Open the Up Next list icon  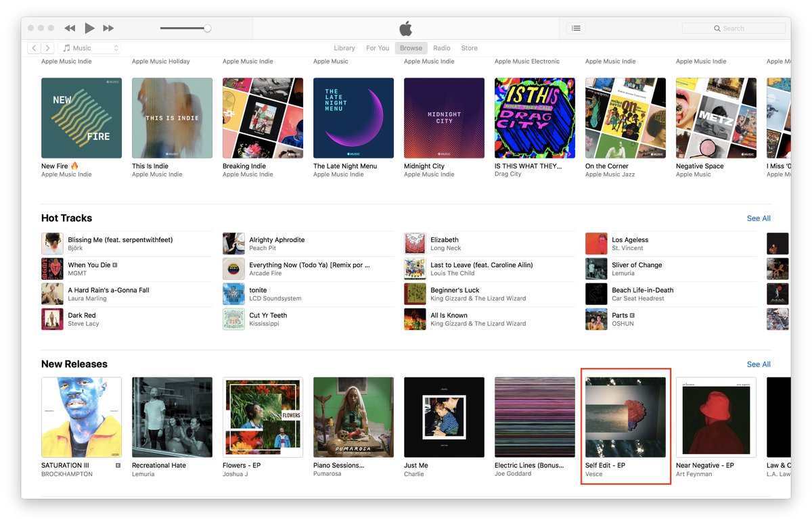tap(576, 28)
